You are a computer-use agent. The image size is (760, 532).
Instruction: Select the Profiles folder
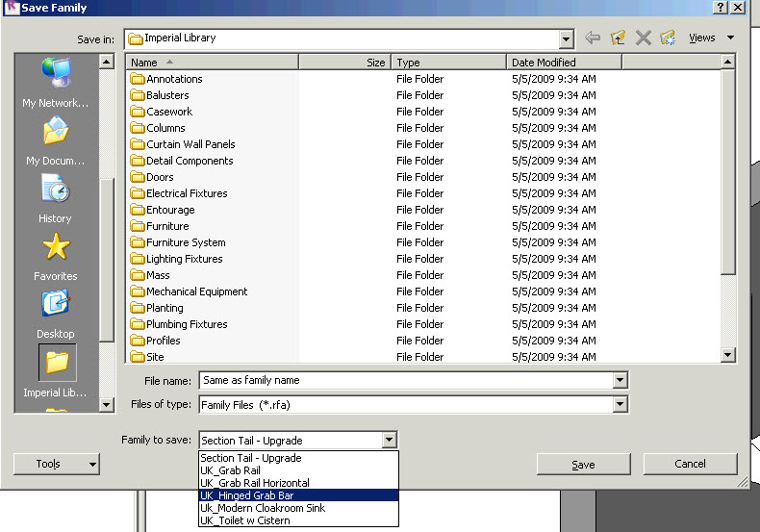point(155,341)
